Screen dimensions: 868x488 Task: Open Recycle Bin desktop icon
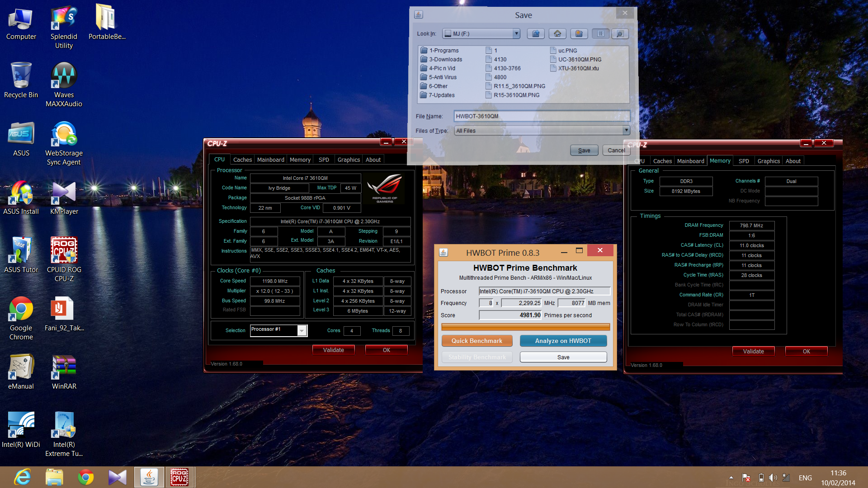point(21,80)
